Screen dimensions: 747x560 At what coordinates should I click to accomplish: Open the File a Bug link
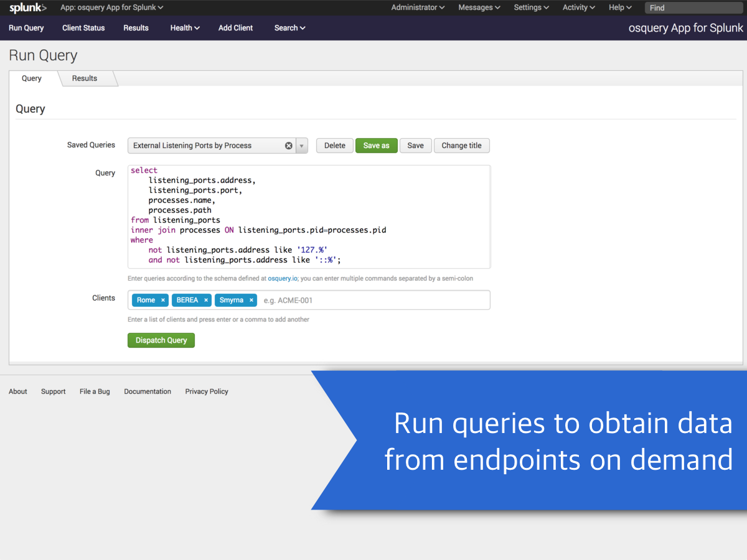[x=95, y=391]
